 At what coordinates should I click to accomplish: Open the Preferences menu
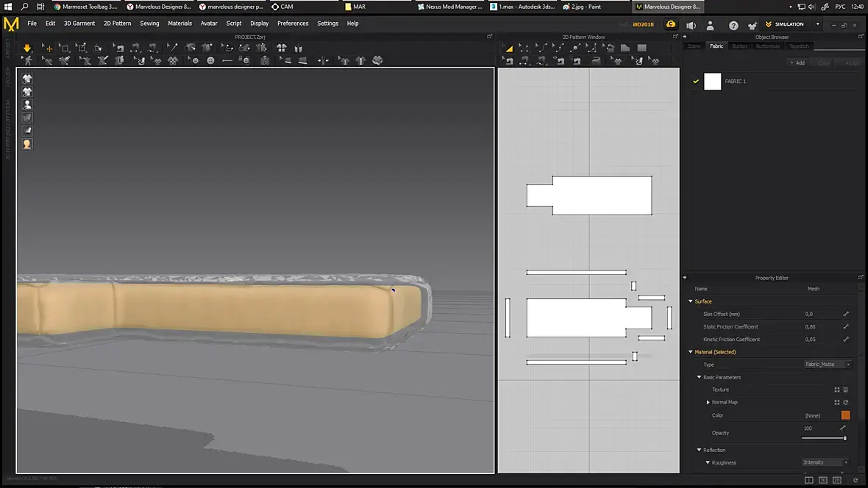pyautogui.click(x=292, y=24)
